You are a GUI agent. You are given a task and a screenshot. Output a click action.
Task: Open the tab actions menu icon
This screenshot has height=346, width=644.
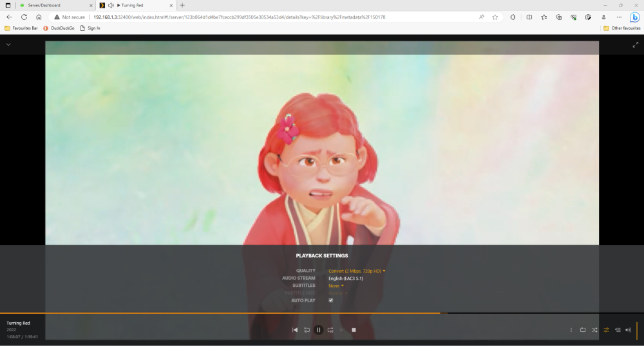[x=8, y=5]
